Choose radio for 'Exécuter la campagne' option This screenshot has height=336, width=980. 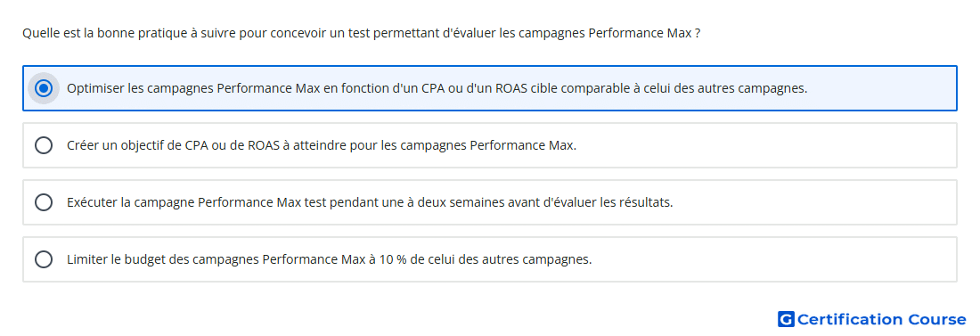(x=44, y=202)
